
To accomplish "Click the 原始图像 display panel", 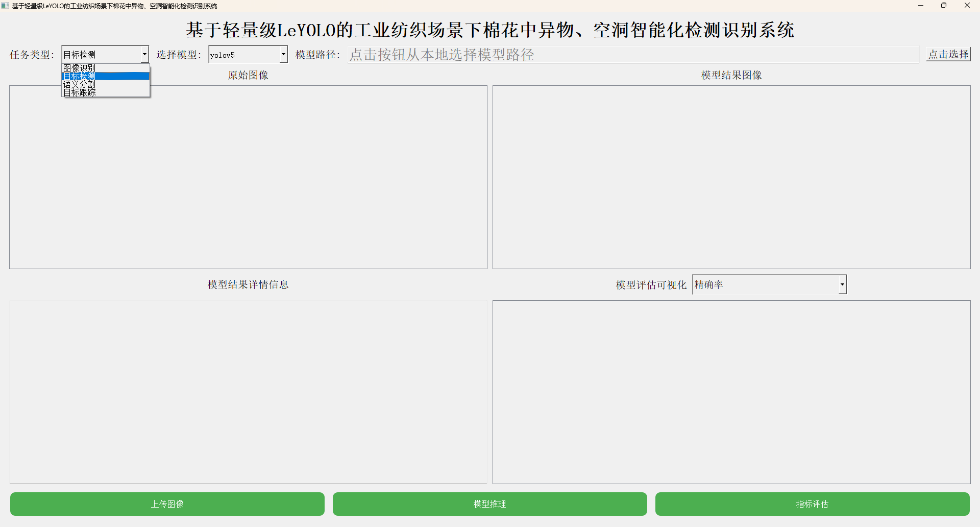I will point(248,177).
